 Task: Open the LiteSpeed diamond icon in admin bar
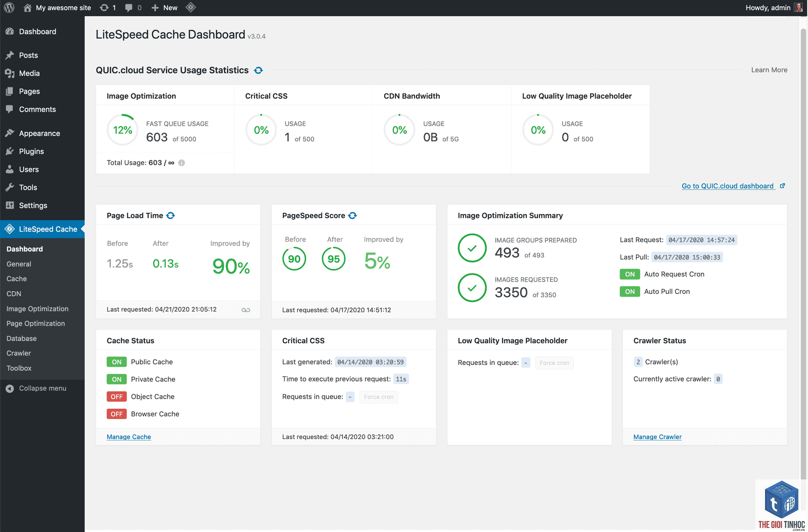click(191, 8)
